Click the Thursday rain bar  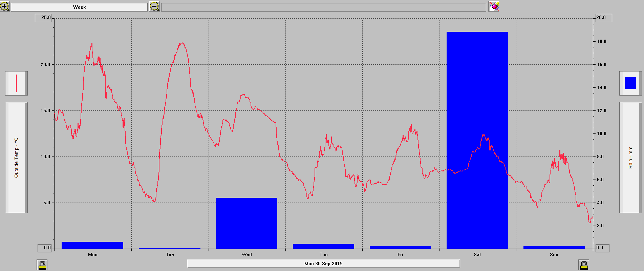(323, 246)
